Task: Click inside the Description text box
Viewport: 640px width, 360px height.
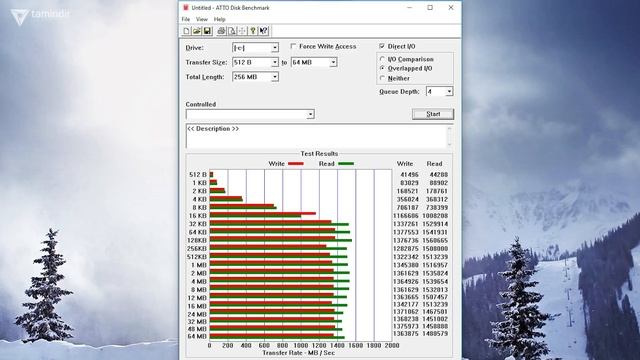Action: coord(316,136)
